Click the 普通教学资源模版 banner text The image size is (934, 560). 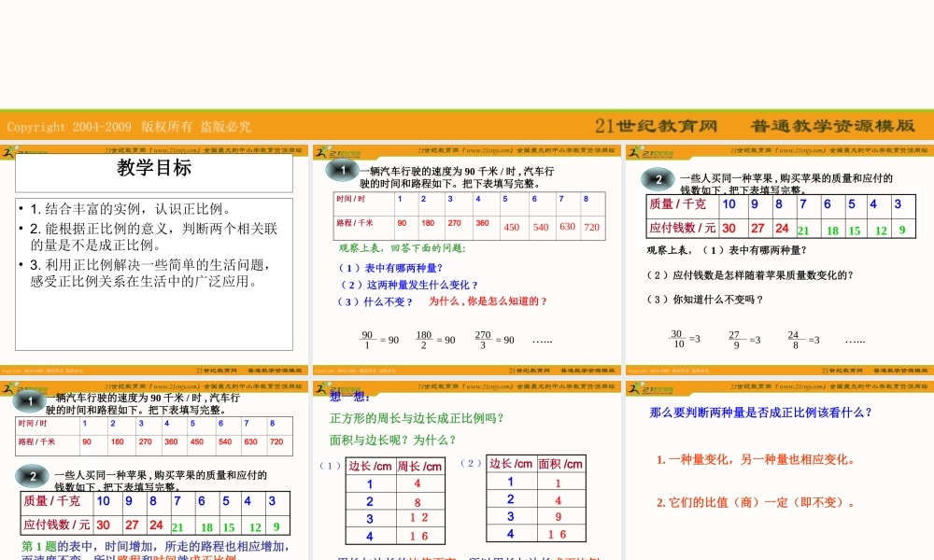click(832, 126)
